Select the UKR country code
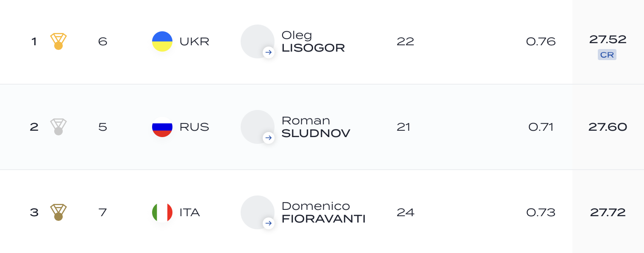 [x=194, y=41]
